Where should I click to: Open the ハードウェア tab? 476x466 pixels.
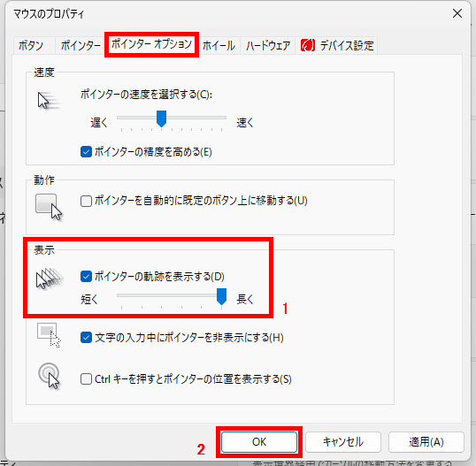(x=268, y=45)
